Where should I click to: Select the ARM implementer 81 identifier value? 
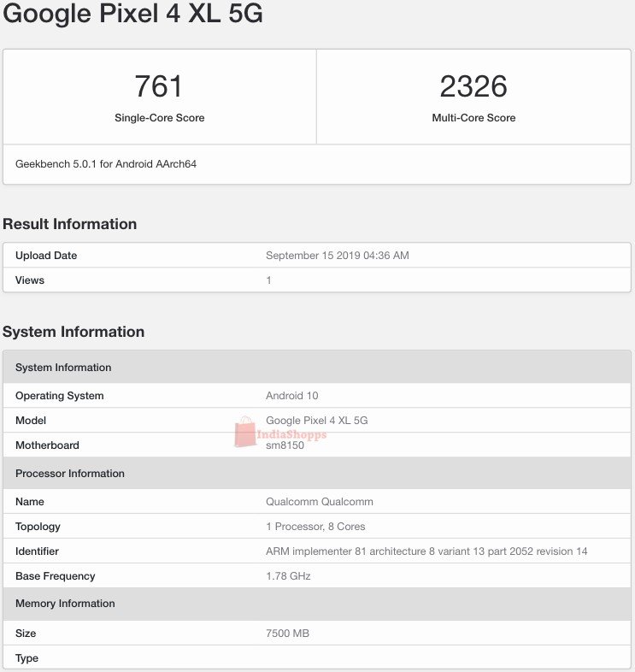click(x=426, y=551)
